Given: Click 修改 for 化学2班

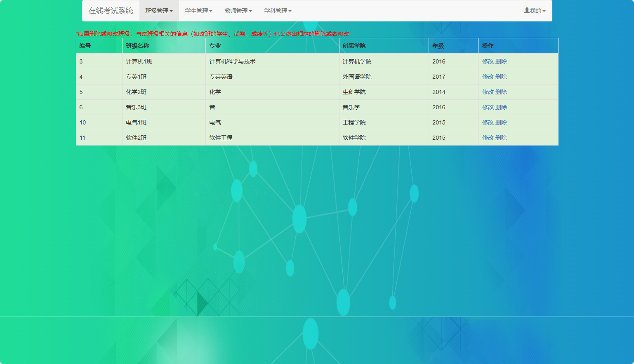Looking at the screenshot, I should 487,92.
